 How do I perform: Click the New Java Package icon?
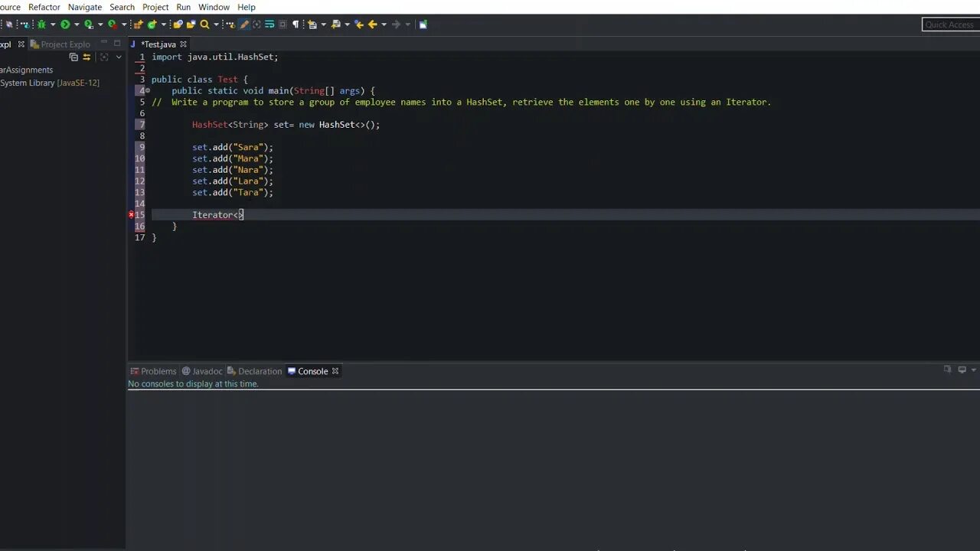[139, 24]
